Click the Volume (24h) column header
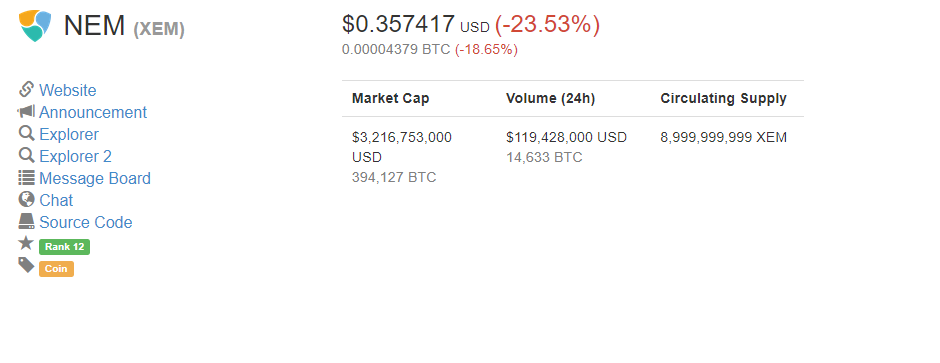Screen dimensions: 940x363 550,98
